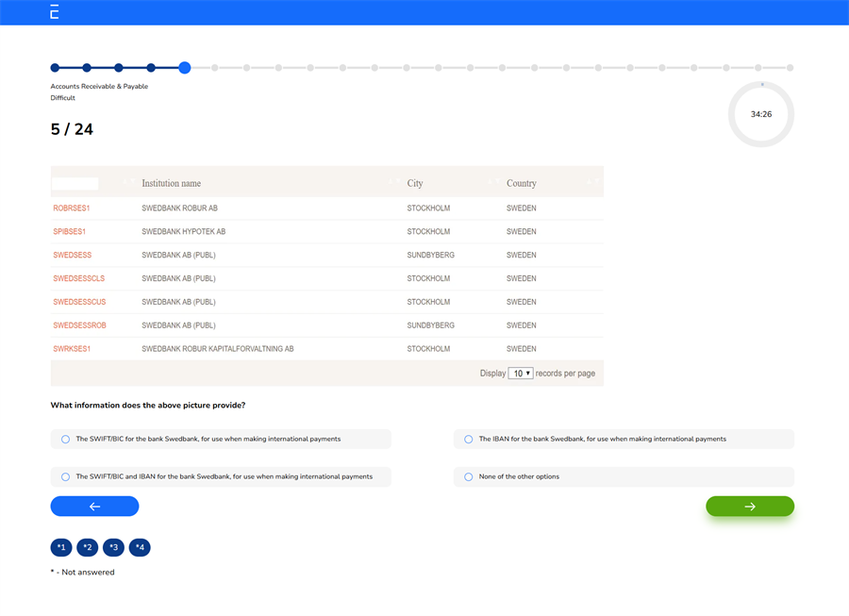The height and width of the screenshot is (616, 849).
Task: Sort the table by Institution name
Action: [171, 183]
